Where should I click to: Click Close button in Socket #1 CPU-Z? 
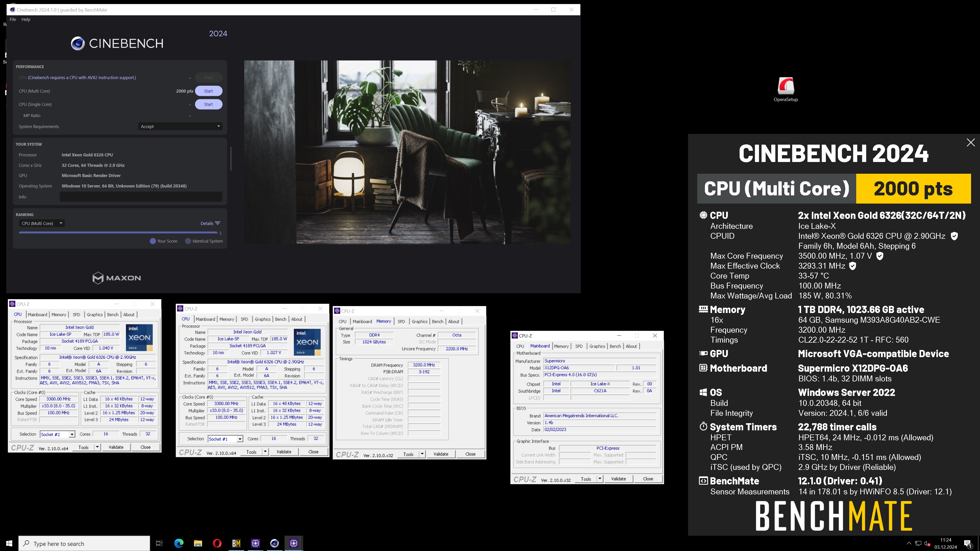point(313,452)
